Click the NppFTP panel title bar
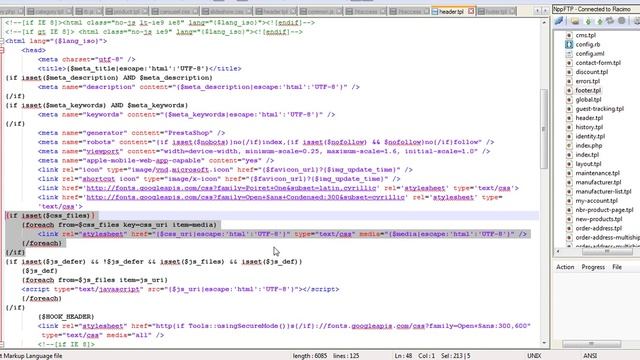 596,9
